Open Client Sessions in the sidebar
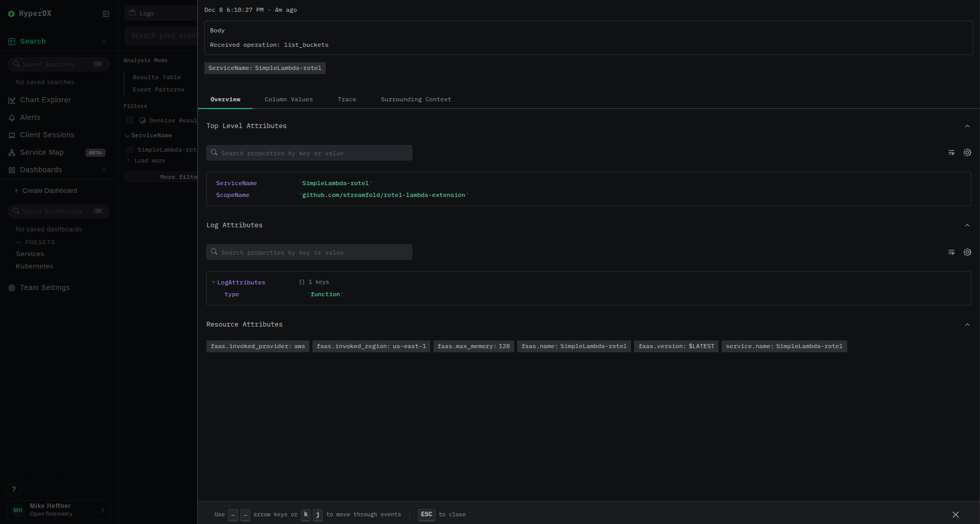The width and height of the screenshot is (980, 524). click(47, 135)
